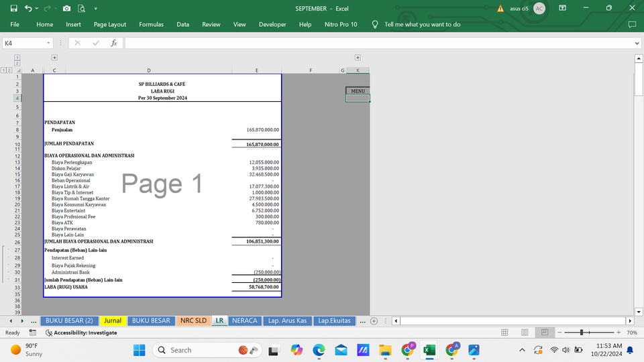Open the Page Layout tab
This screenshot has height=362, width=644.
click(109, 24)
